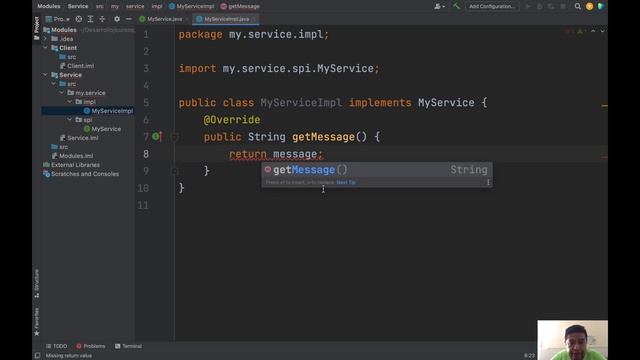Expand the .idea folder arrow
The width and height of the screenshot is (640, 360).
45,39
